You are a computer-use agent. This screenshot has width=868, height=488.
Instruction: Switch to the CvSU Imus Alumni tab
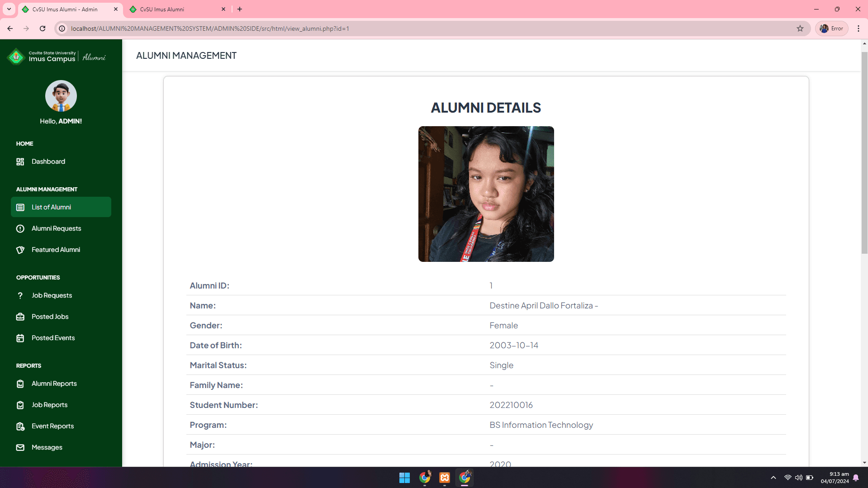[x=176, y=9]
